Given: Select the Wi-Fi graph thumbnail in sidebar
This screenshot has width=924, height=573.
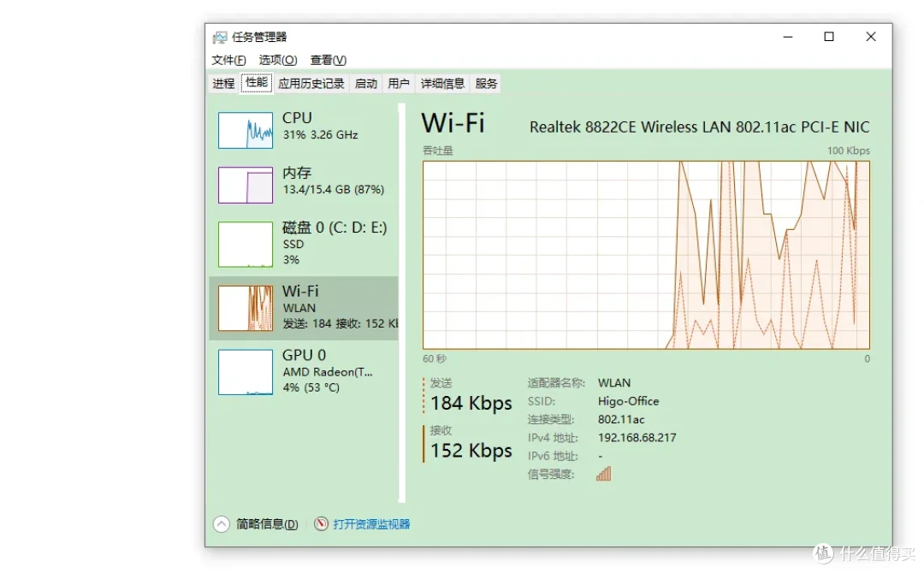Looking at the screenshot, I should click(x=246, y=308).
